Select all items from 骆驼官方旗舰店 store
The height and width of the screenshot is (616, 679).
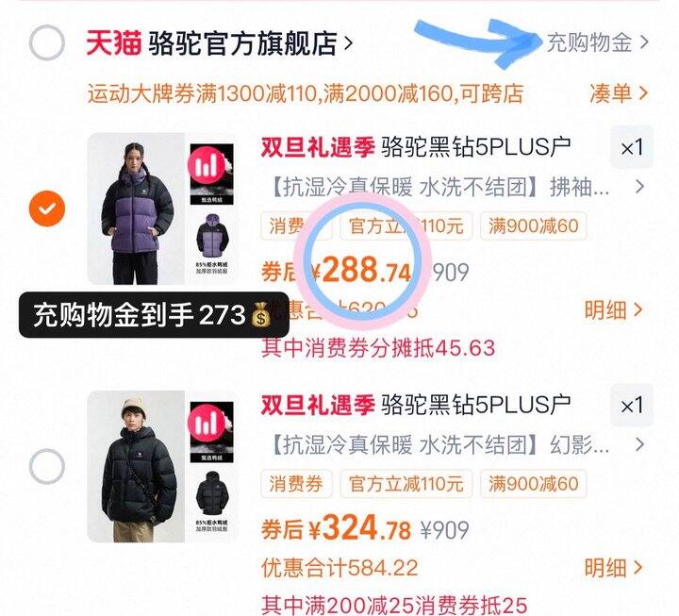(x=47, y=42)
